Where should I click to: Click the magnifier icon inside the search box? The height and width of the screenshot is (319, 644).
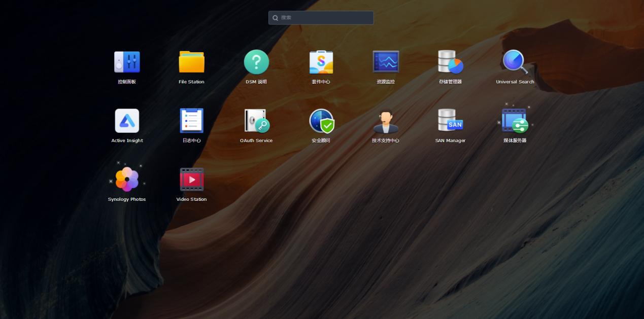(276, 18)
